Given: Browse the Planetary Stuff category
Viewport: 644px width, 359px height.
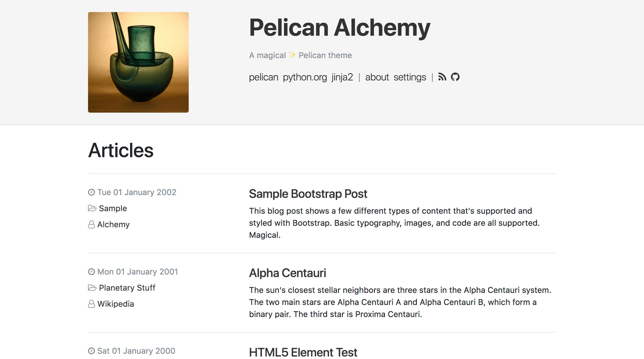Looking at the screenshot, I should (127, 288).
